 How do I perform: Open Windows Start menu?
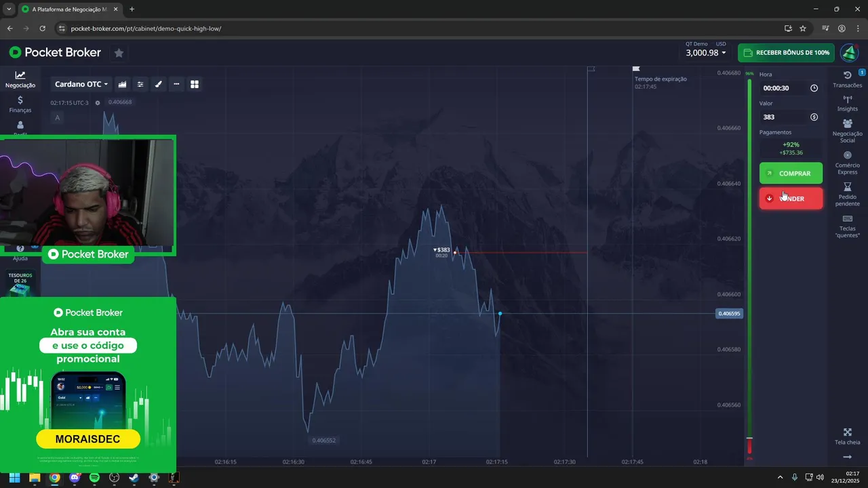14,478
